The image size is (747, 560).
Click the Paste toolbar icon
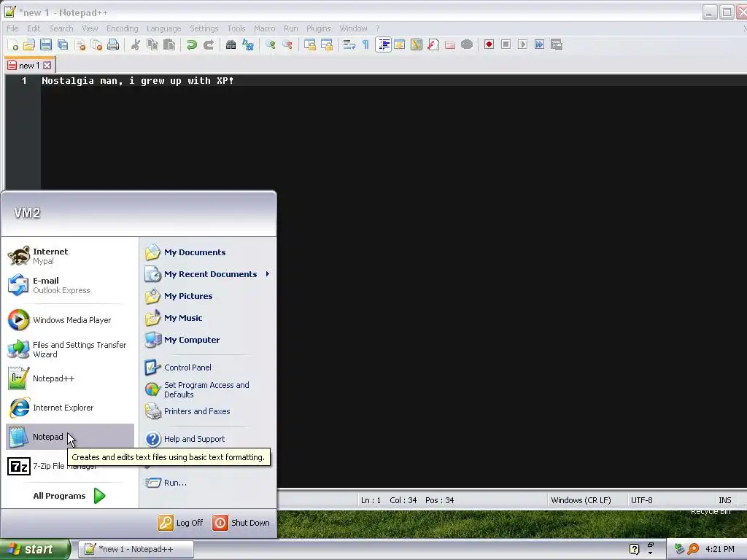(169, 44)
